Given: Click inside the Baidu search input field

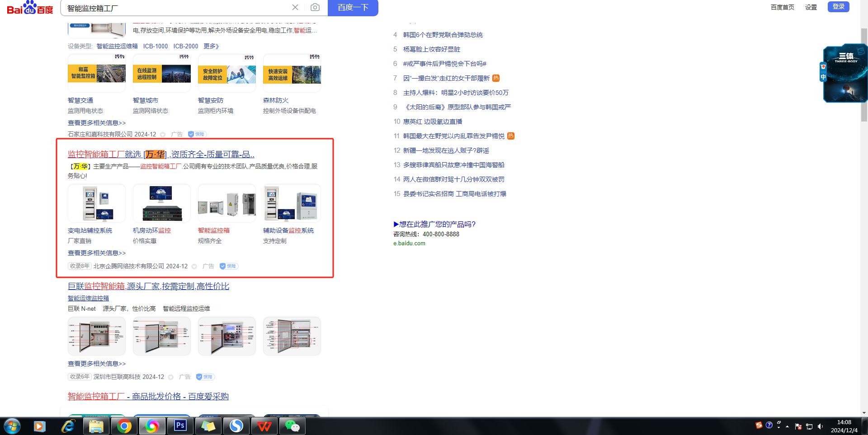Looking at the screenshot, I should pyautogui.click(x=176, y=8).
